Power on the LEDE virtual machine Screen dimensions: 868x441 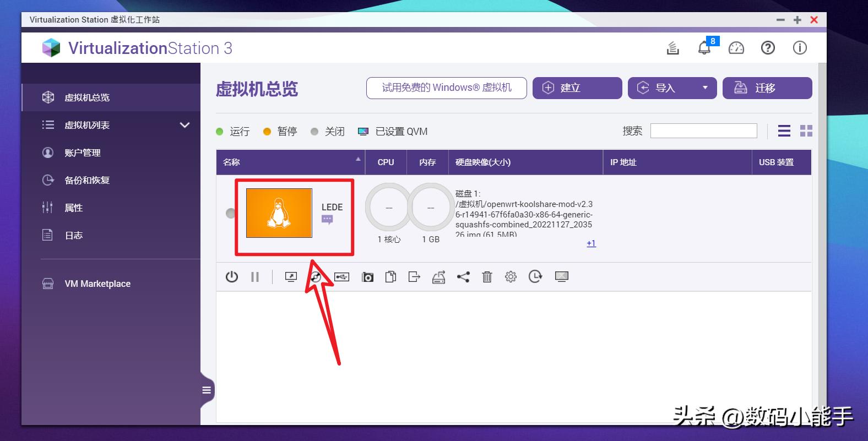pyautogui.click(x=232, y=276)
